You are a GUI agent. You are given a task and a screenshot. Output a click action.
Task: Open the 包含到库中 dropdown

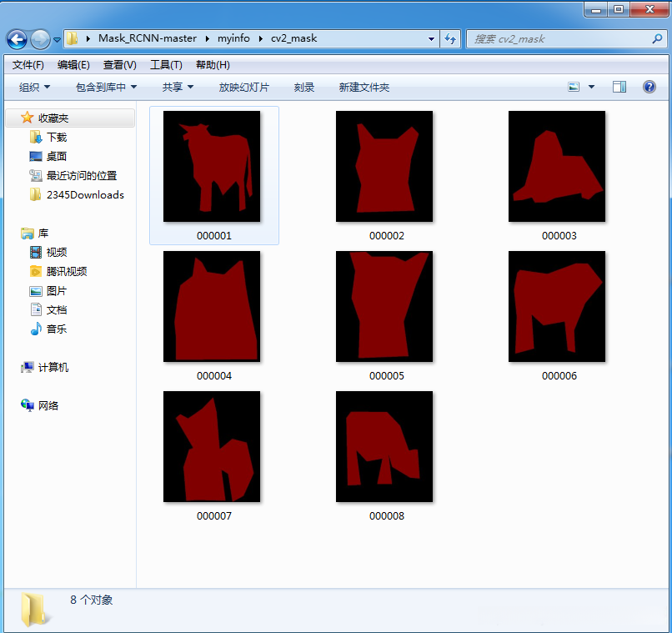[x=106, y=87]
